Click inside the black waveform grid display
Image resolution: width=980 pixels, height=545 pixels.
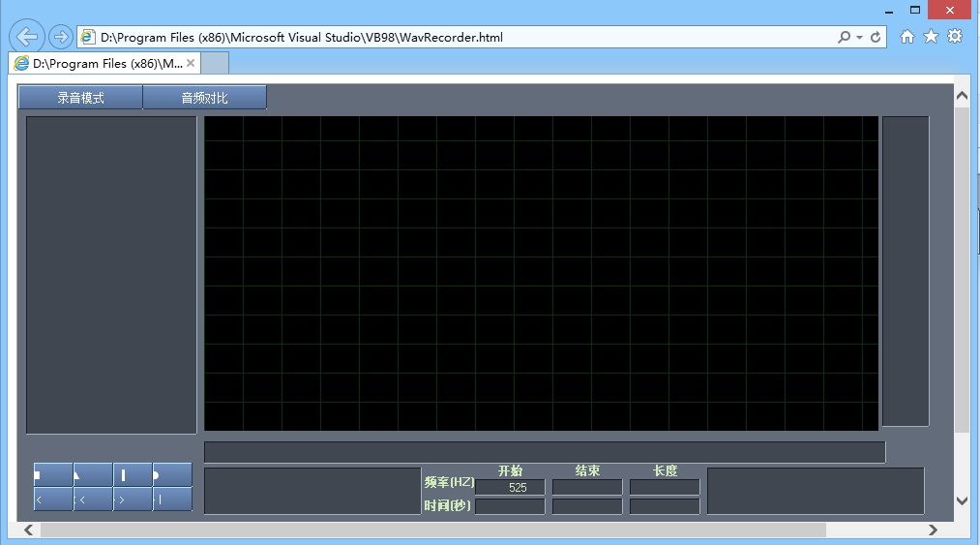tap(541, 273)
